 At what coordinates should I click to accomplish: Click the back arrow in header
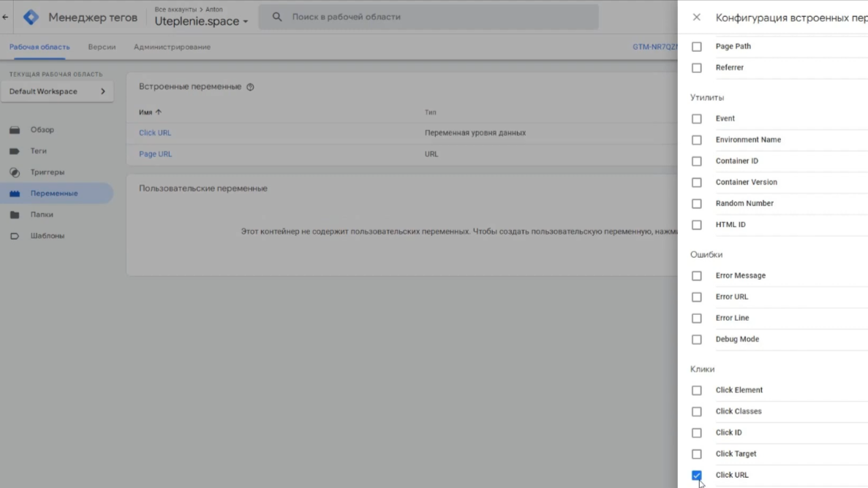pos(6,17)
